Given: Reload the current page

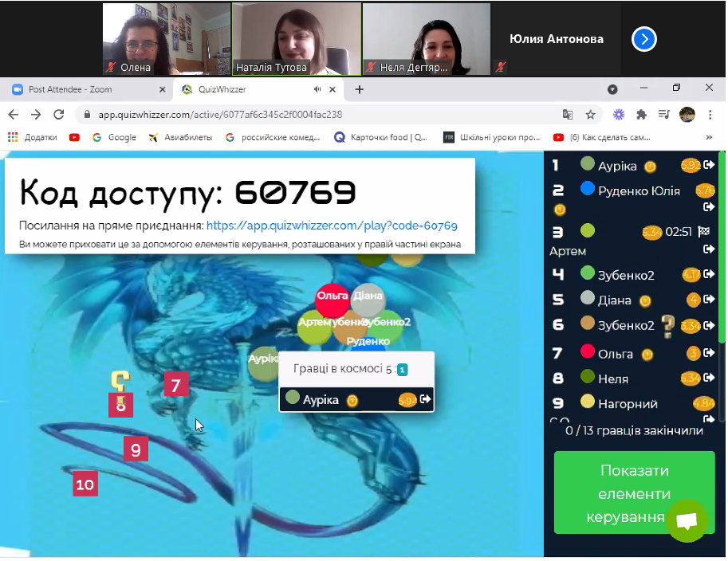Looking at the screenshot, I should coord(58,115).
